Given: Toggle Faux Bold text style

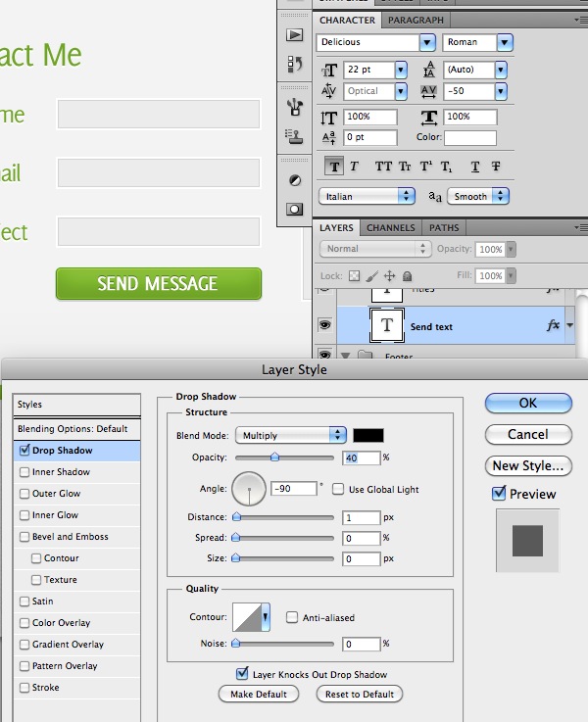Looking at the screenshot, I should [334, 167].
